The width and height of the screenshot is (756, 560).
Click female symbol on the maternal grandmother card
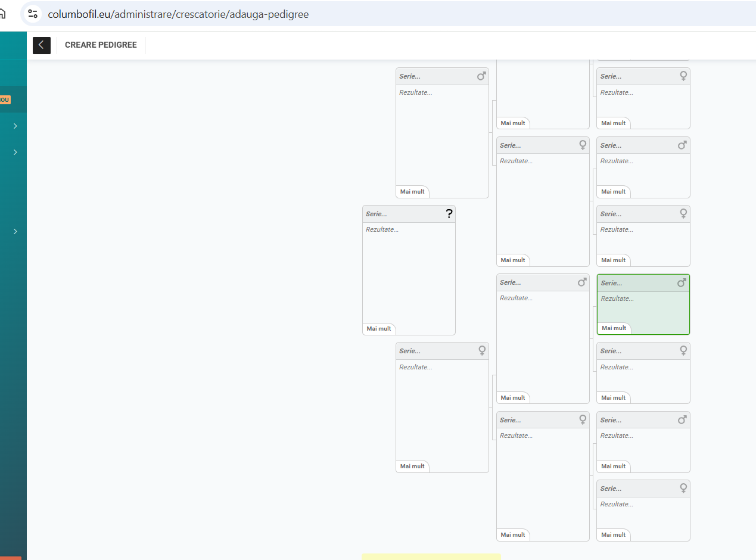click(x=583, y=420)
